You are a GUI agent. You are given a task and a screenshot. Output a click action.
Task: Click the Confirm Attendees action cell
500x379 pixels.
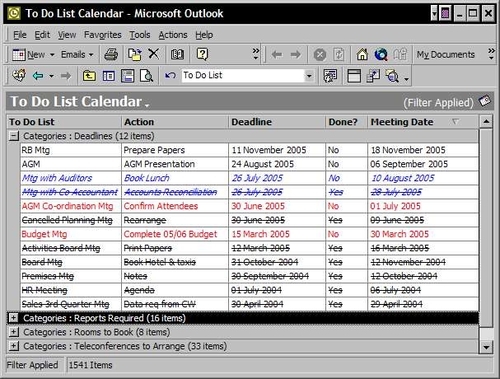pyautogui.click(x=175, y=206)
